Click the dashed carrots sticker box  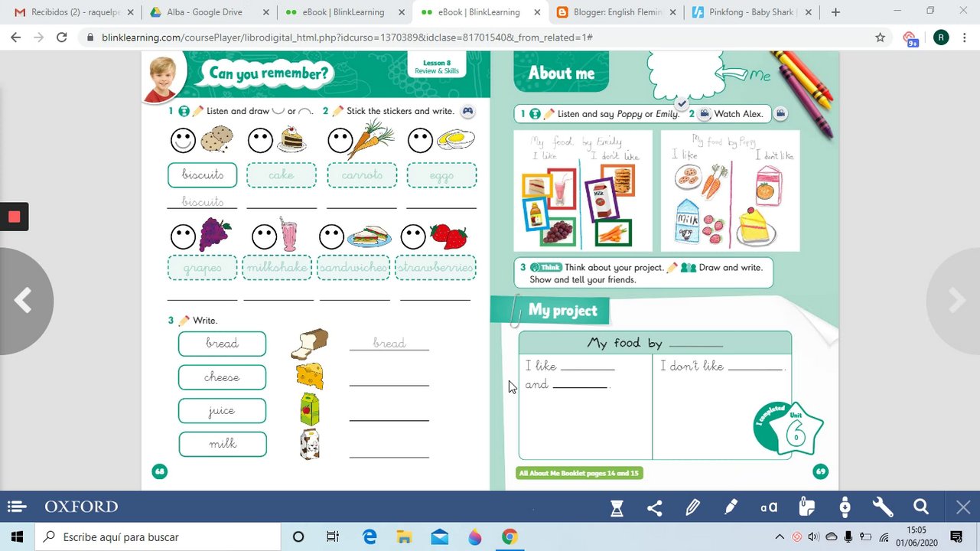click(x=362, y=175)
